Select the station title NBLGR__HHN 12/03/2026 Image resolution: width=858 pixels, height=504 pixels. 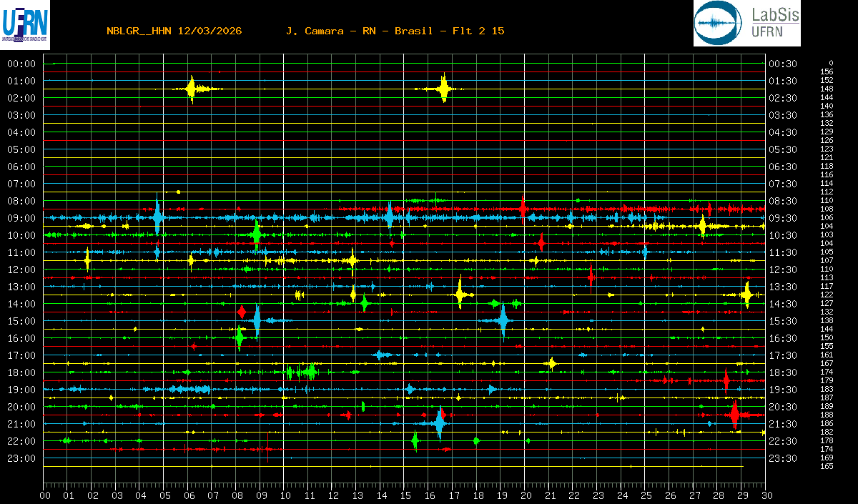174,31
